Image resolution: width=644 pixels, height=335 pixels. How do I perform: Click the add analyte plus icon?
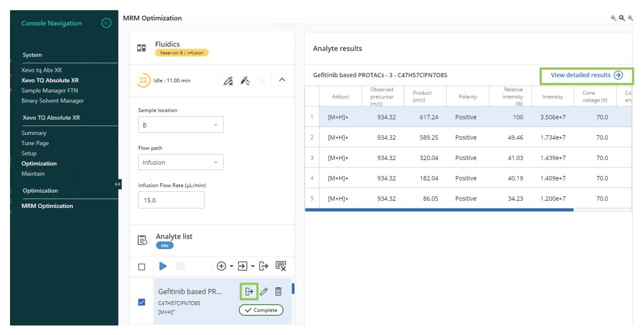click(221, 266)
